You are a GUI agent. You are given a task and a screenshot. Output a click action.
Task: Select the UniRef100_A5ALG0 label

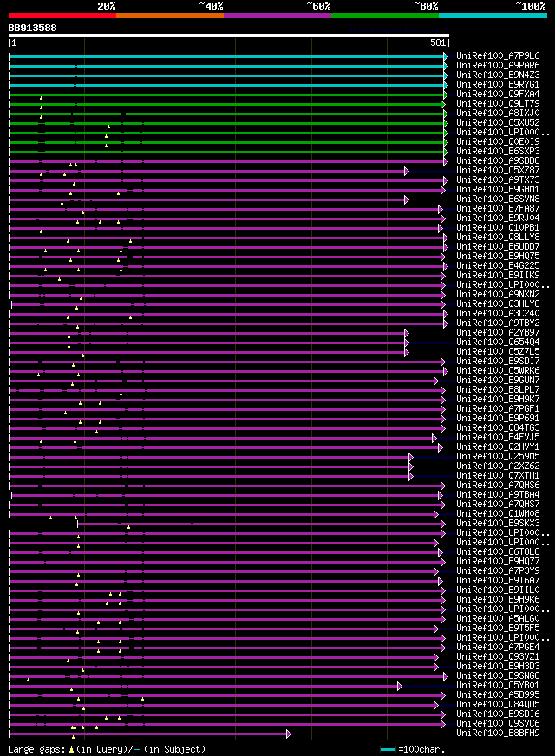[498, 619]
